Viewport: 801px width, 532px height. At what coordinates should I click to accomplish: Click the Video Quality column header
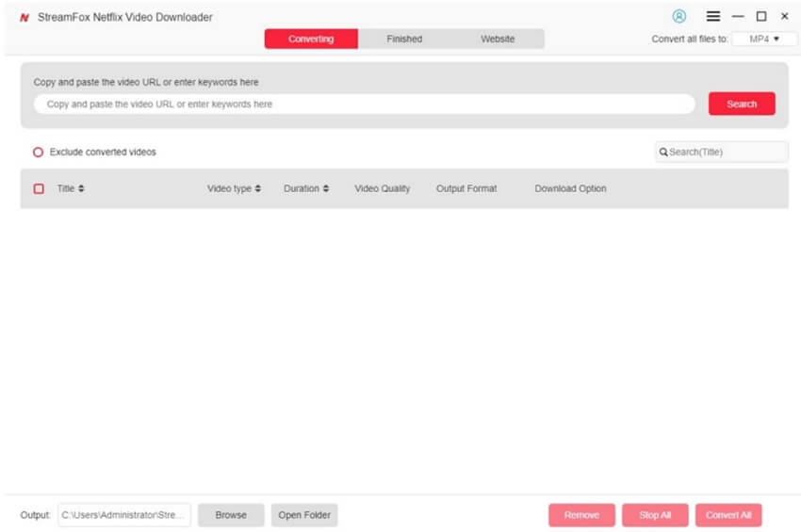tap(382, 188)
